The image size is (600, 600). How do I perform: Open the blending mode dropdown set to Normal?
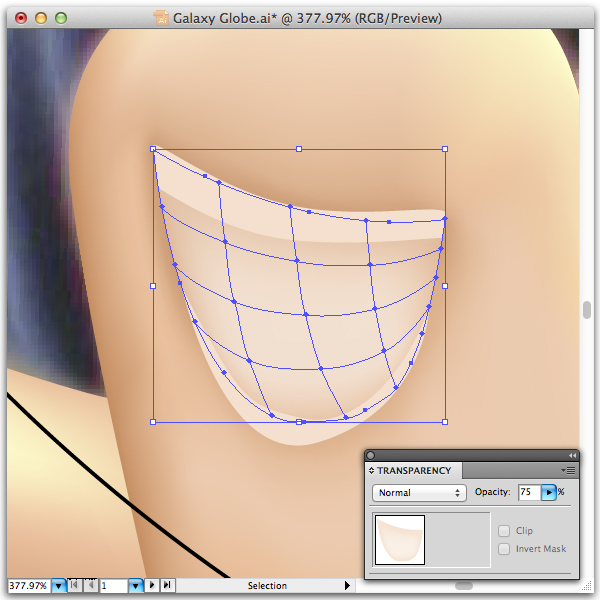(x=419, y=492)
